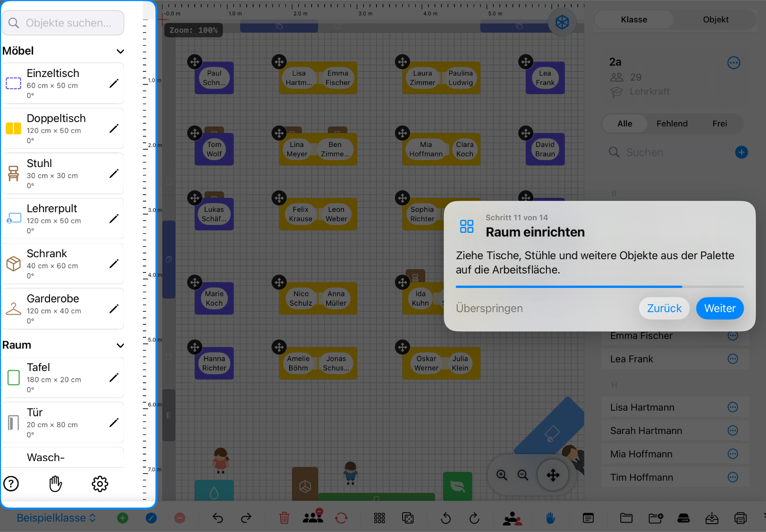Edit the Lehrerpult palette item
This screenshot has width=766, height=532.
114,218
